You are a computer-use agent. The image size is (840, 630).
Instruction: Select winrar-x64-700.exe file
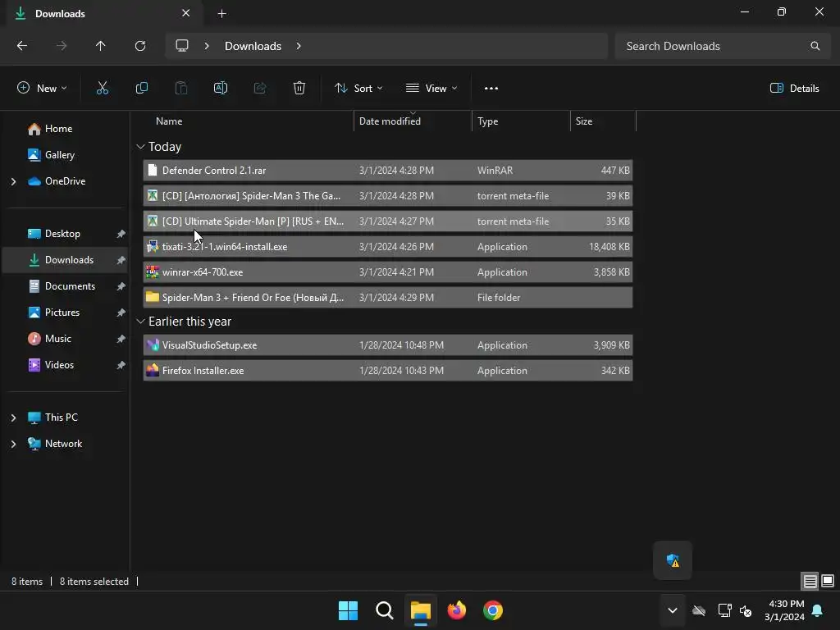[x=388, y=272]
